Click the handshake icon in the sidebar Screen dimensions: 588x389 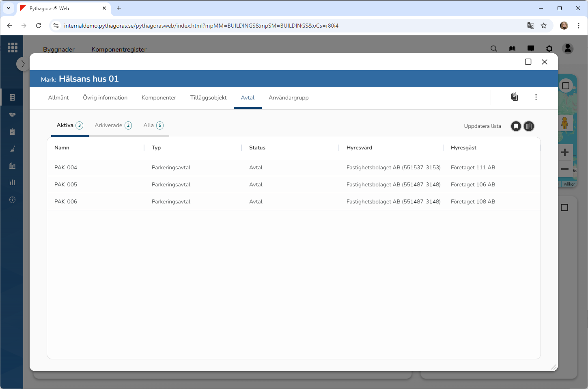(x=13, y=115)
